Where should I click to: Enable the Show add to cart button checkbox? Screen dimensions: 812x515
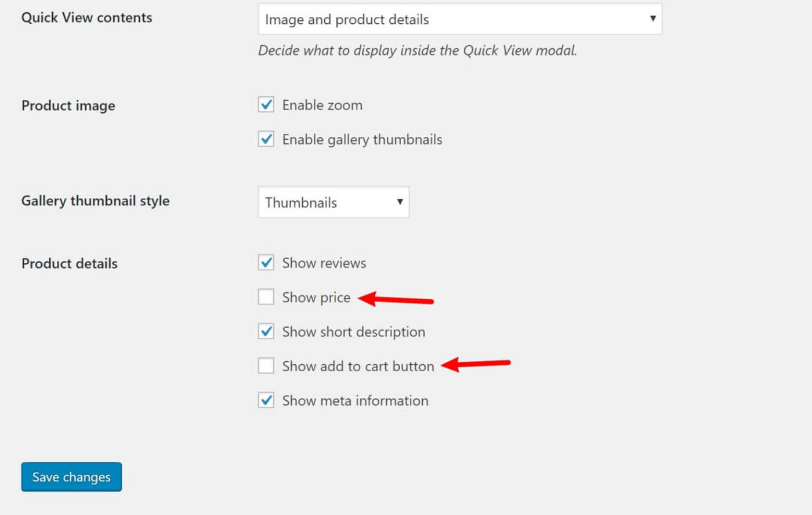point(266,366)
